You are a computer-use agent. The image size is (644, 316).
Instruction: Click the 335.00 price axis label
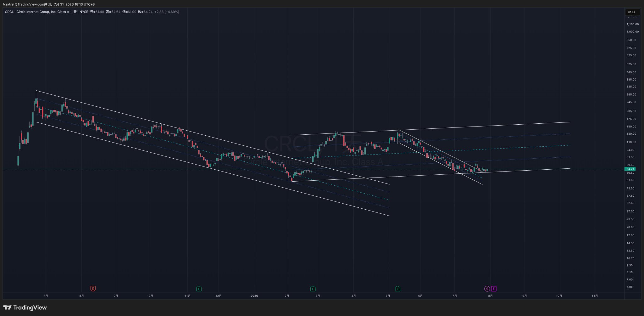(631, 87)
